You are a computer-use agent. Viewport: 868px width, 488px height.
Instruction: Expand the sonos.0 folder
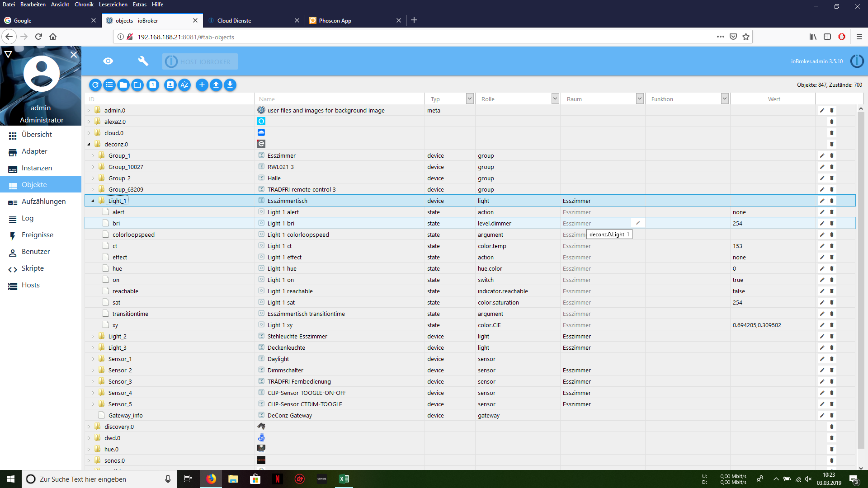(89, 460)
